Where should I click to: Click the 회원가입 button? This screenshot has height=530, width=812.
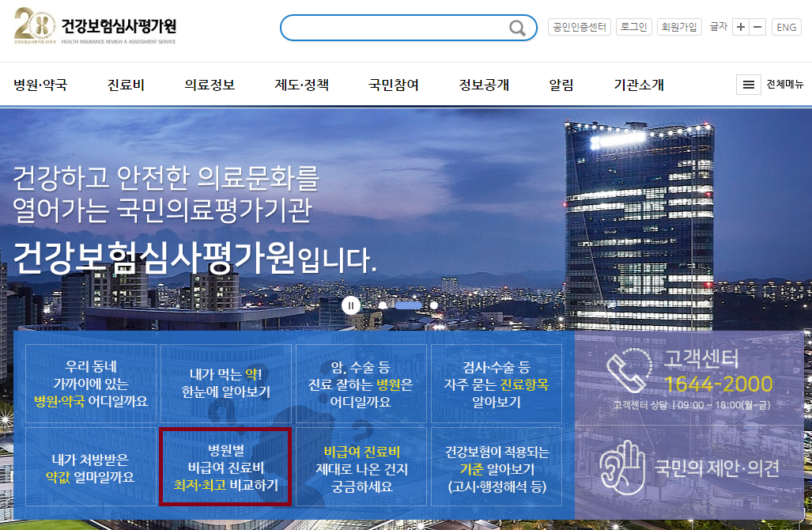click(679, 27)
